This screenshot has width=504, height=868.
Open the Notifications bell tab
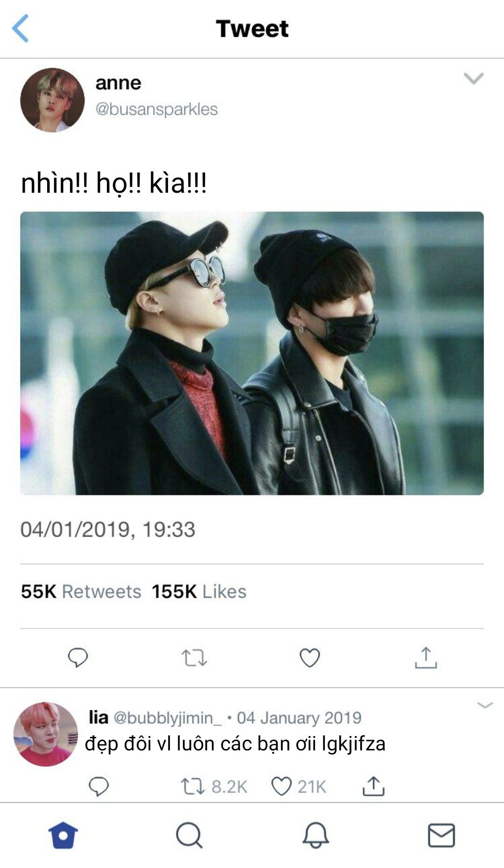[315, 835]
